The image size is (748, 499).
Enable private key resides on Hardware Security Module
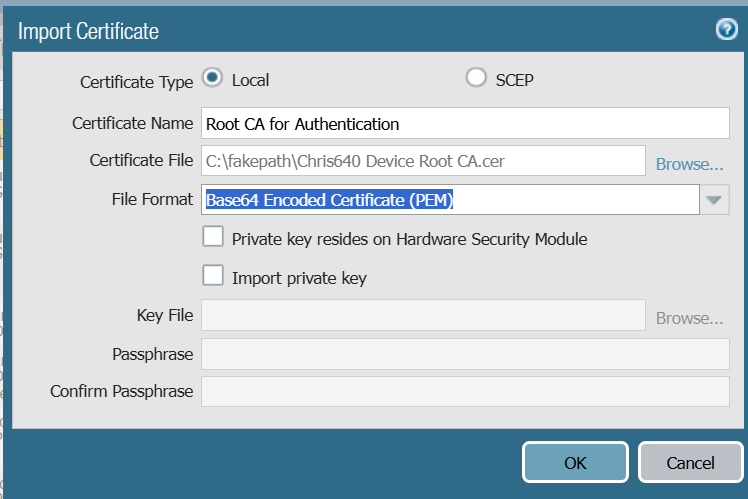click(x=213, y=238)
